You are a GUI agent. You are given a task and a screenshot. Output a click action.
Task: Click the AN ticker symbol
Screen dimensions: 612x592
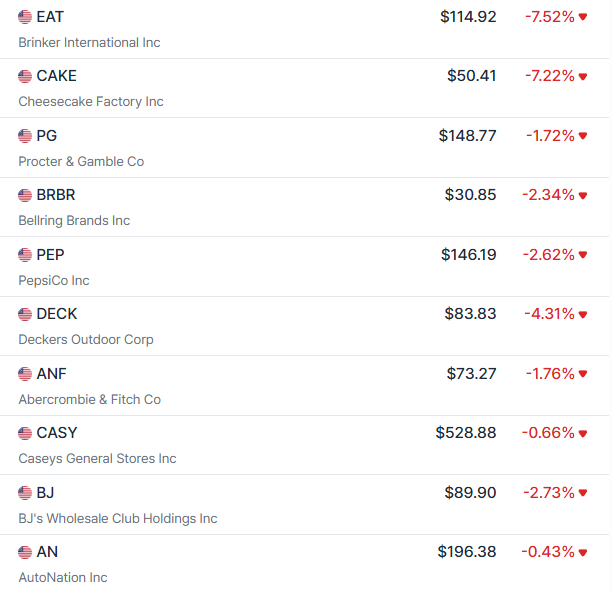click(47, 552)
